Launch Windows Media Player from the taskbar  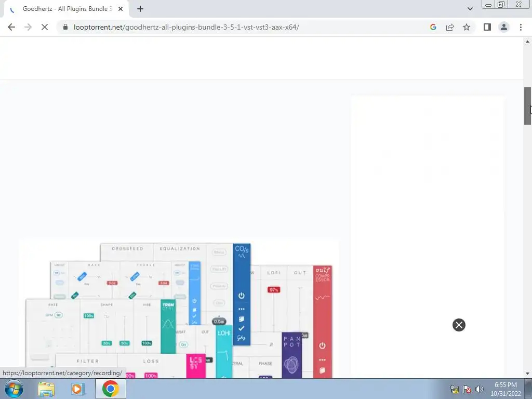coord(78,389)
